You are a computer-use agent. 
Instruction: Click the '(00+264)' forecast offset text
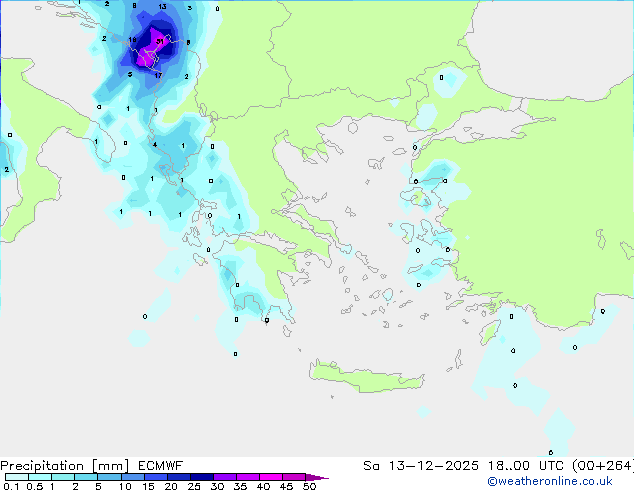(x=603, y=466)
